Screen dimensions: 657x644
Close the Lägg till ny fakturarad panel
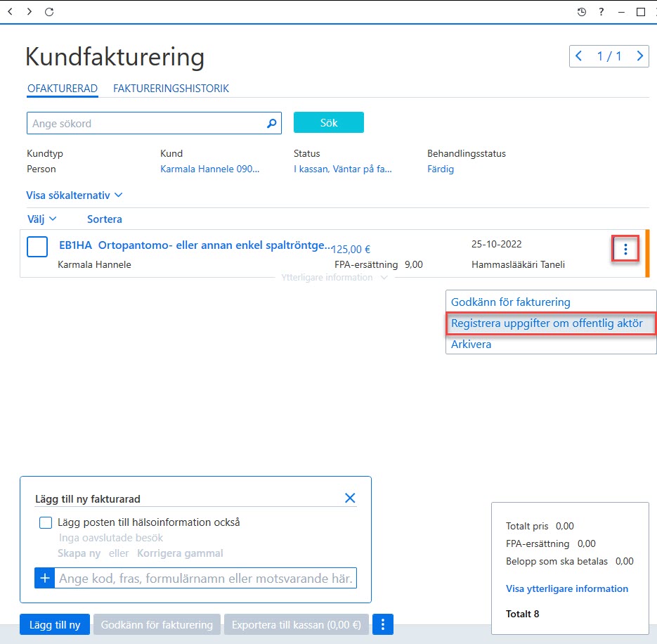coord(350,498)
